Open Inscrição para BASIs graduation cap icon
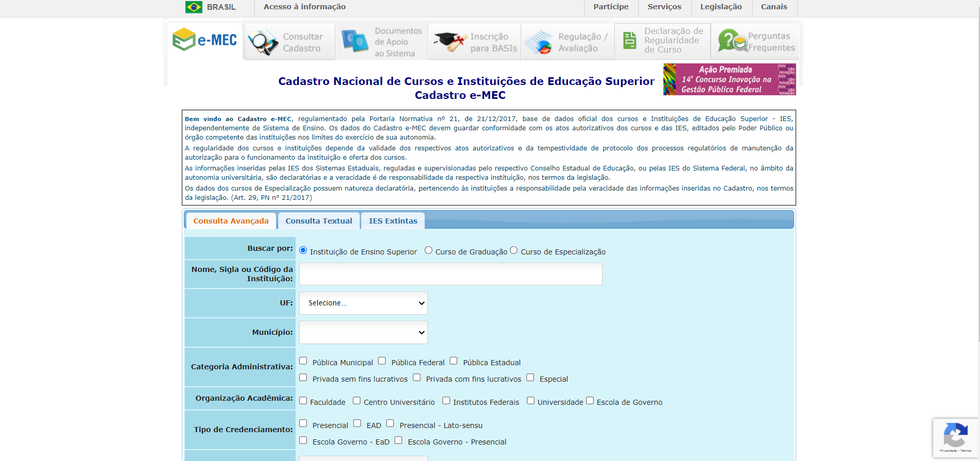The width and height of the screenshot is (980, 461). coord(450,42)
